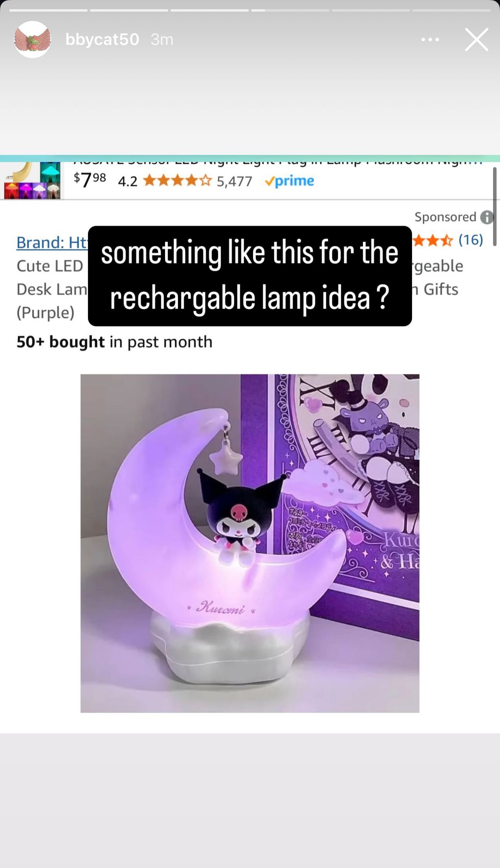Screen dimensions: 500x868
Task: Click the (16) reviews count
Action: (471, 240)
